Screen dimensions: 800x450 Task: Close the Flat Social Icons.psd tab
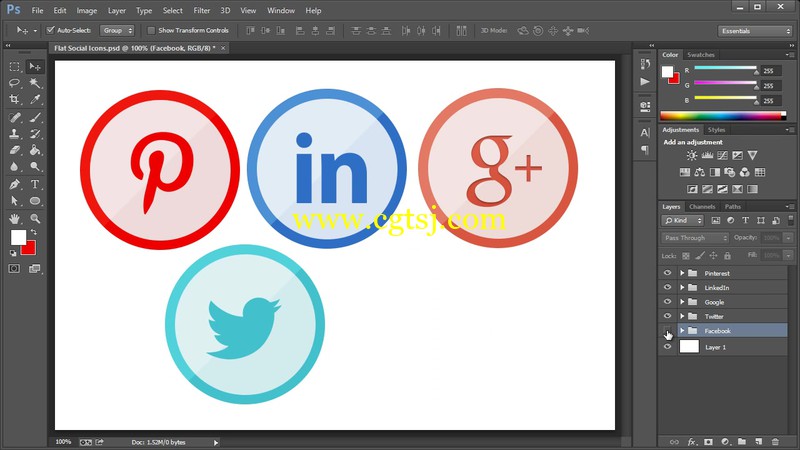(223, 48)
